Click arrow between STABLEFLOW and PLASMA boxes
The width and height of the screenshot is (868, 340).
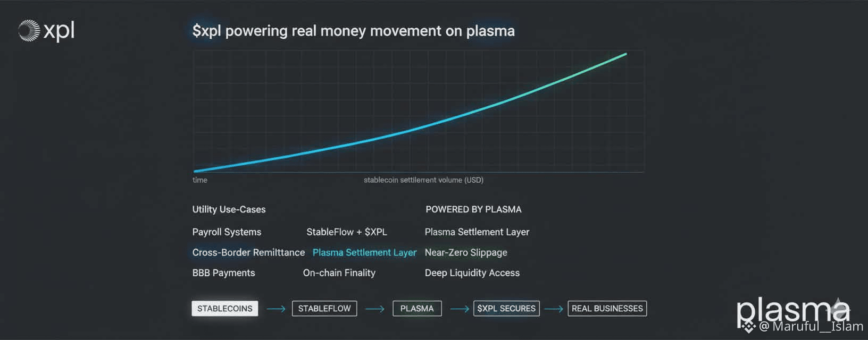[x=374, y=309]
